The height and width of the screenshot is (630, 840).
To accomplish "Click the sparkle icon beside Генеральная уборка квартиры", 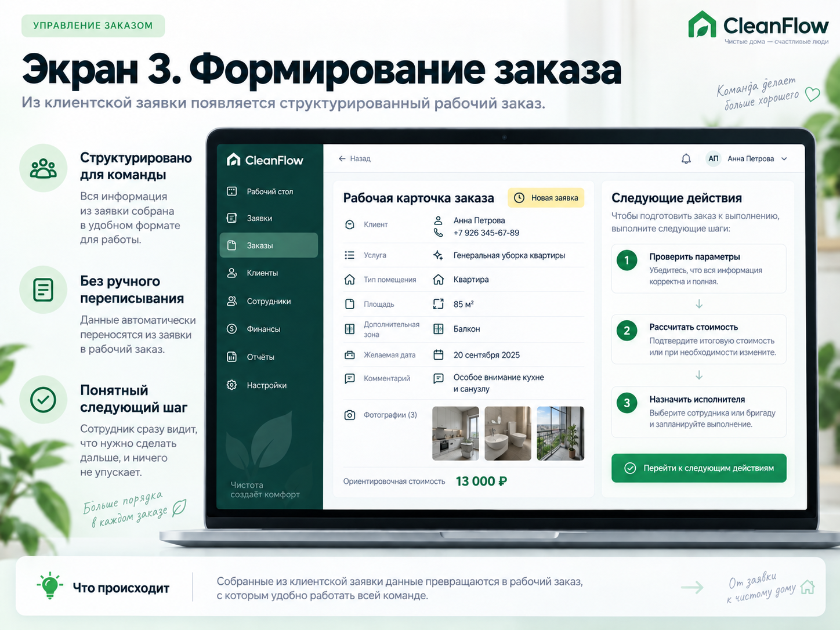I will click(x=439, y=255).
